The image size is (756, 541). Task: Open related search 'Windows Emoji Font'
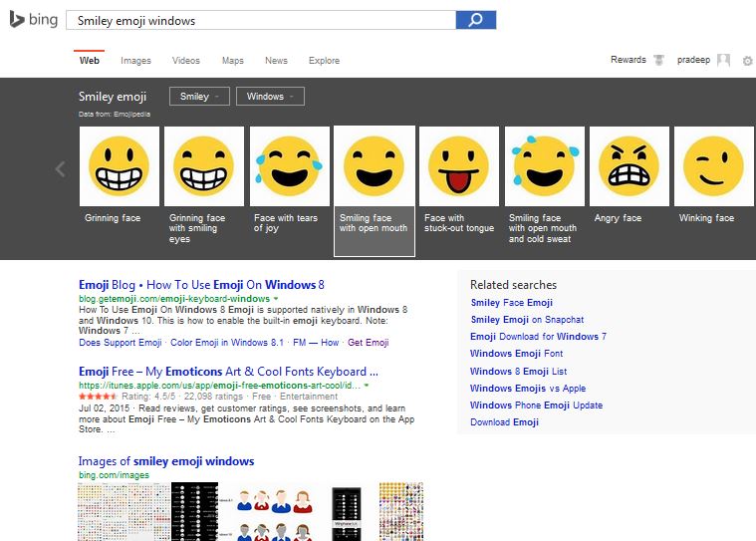tap(516, 354)
